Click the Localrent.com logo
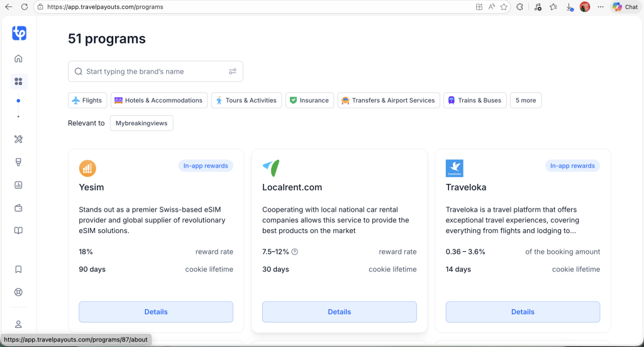644x347 pixels. click(x=271, y=168)
